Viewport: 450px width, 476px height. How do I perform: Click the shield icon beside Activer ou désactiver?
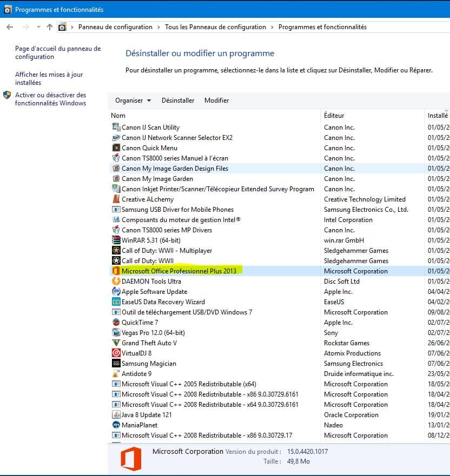(7, 95)
